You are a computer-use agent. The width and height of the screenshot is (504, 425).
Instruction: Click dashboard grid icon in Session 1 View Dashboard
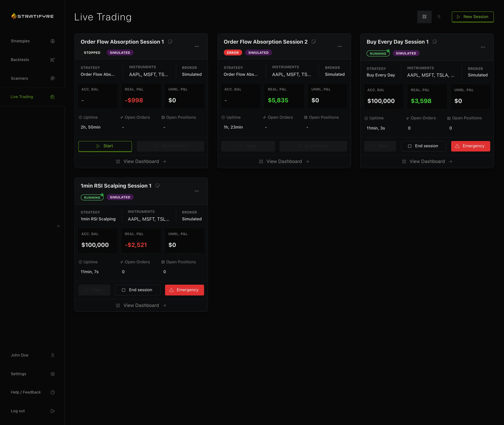(118, 162)
